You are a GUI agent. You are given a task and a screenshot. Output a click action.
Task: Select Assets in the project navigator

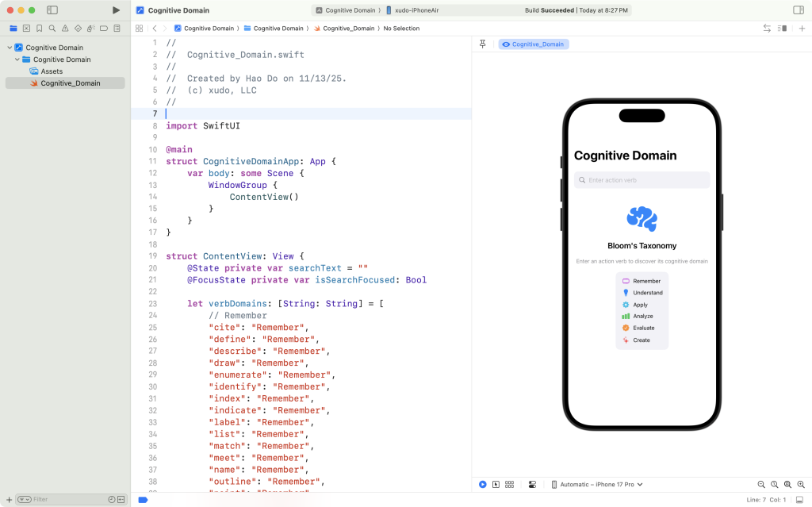[x=52, y=71]
